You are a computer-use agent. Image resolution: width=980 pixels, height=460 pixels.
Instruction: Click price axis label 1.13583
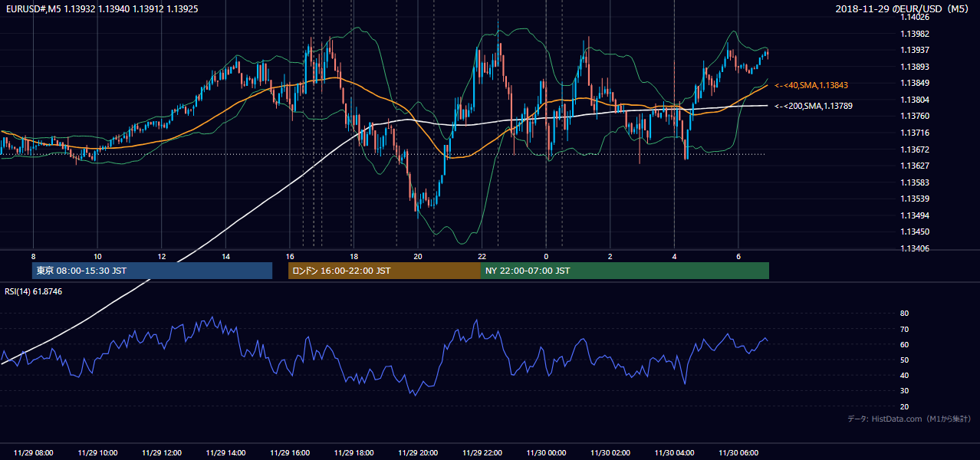tap(914, 182)
